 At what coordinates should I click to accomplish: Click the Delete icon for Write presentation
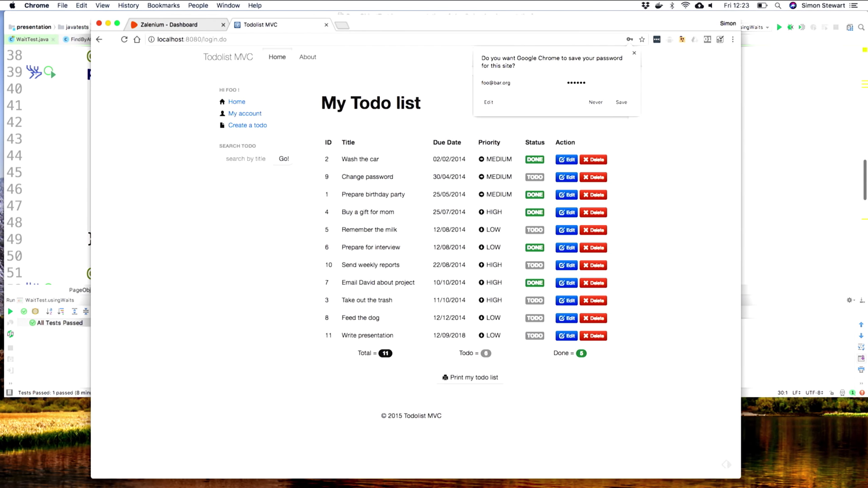tap(593, 335)
